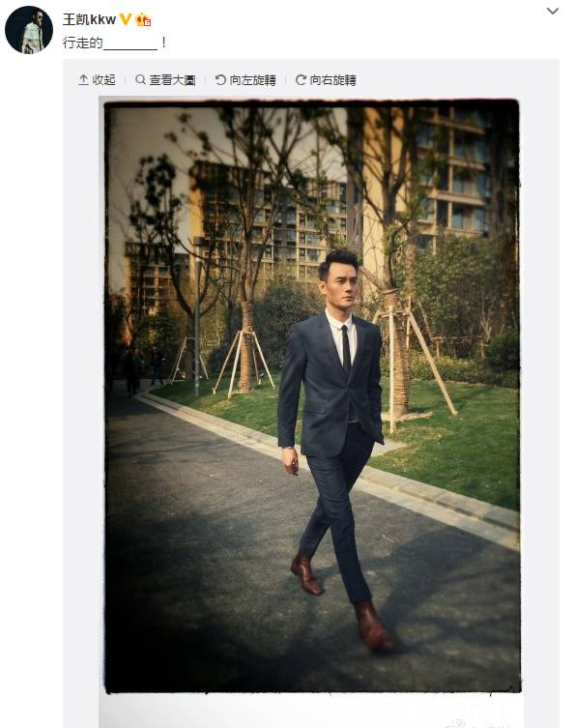574x728 pixels.
Task: Click the orange V verified badge
Action: coord(126,19)
